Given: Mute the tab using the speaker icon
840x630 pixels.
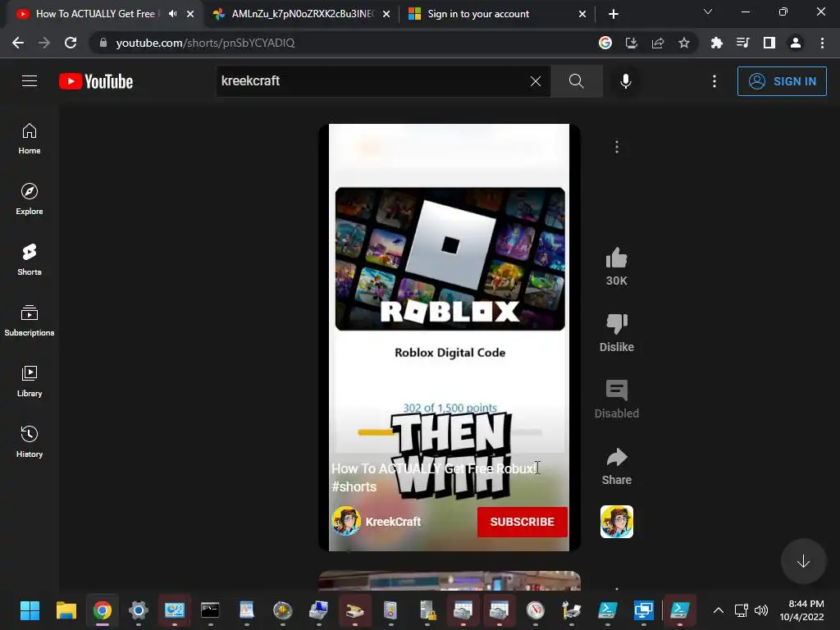Looking at the screenshot, I should pyautogui.click(x=172, y=14).
